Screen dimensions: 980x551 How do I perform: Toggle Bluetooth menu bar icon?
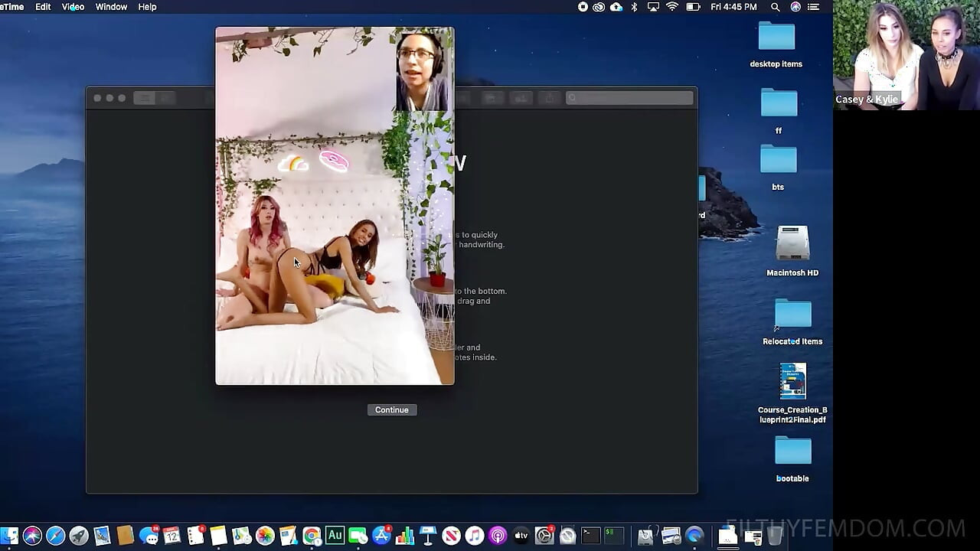(634, 7)
